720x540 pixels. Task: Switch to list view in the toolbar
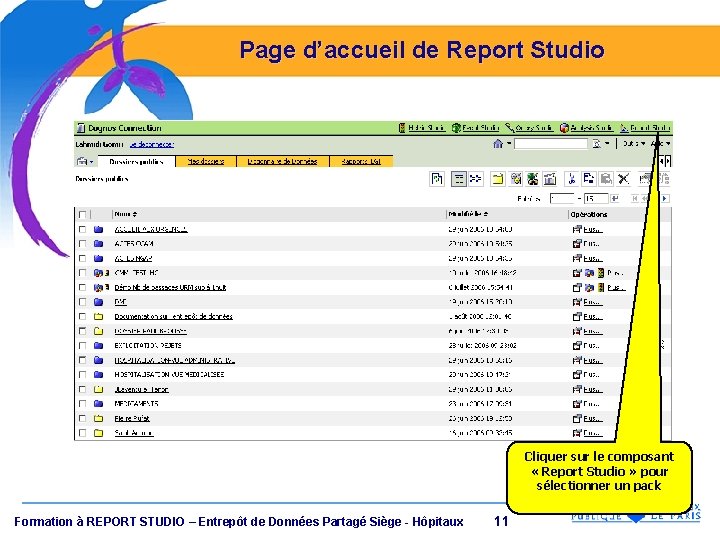458,179
